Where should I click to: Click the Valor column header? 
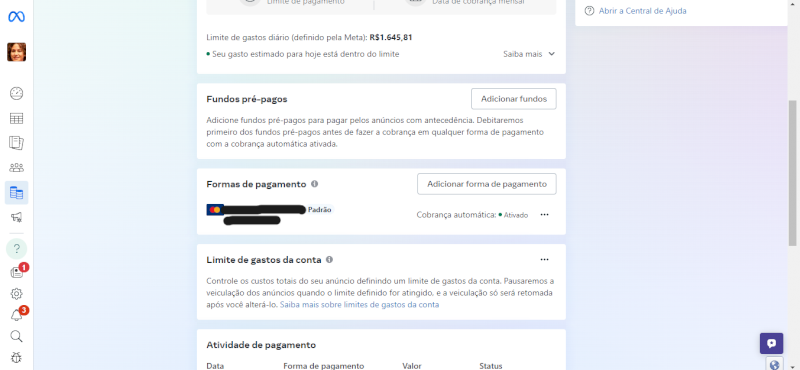click(412, 366)
